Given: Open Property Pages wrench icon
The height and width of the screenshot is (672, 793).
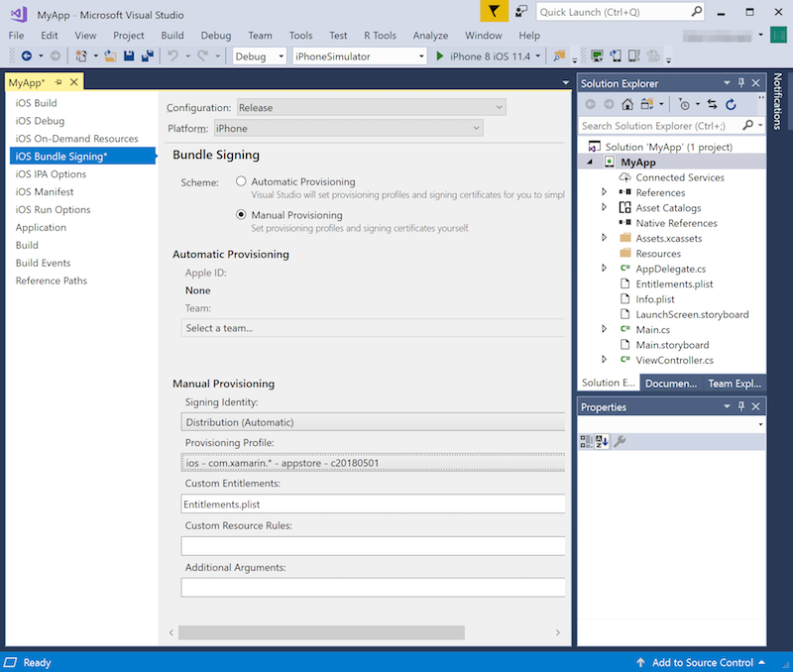Looking at the screenshot, I should coord(620,441).
